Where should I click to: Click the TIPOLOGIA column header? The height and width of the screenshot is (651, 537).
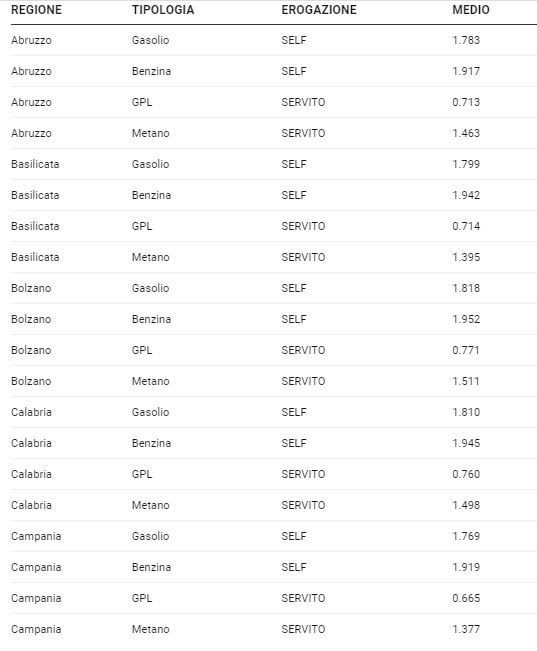(163, 10)
